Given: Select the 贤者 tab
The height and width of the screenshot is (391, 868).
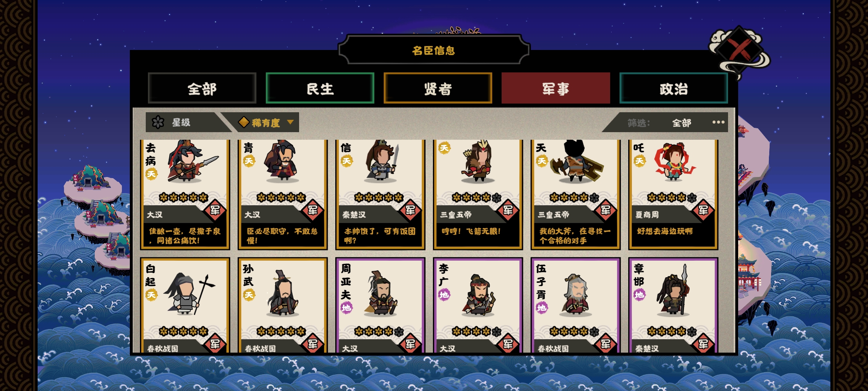Looking at the screenshot, I should point(438,88).
